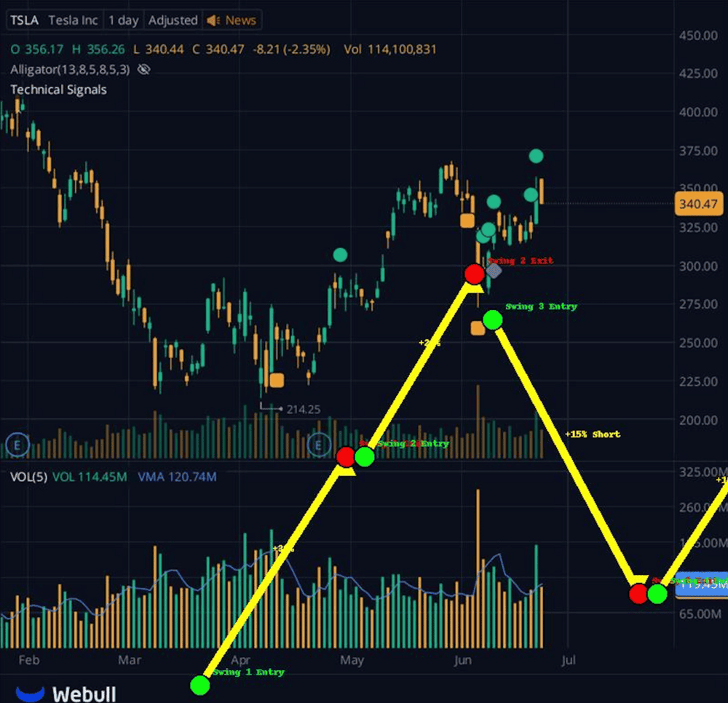Screen dimensions: 728x703
Task: Click the 325.00 price axis label
Action: pyautogui.click(x=698, y=227)
